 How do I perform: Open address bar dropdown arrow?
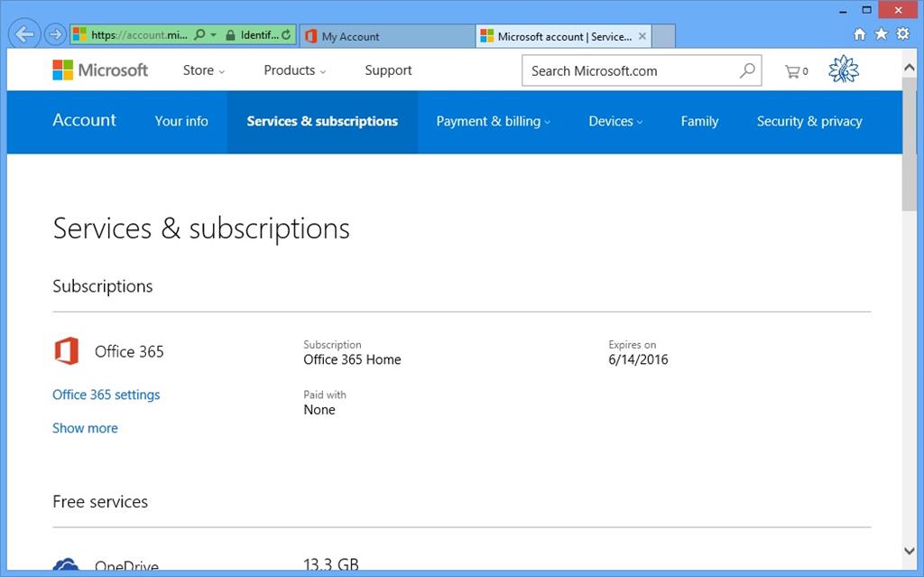tap(213, 35)
